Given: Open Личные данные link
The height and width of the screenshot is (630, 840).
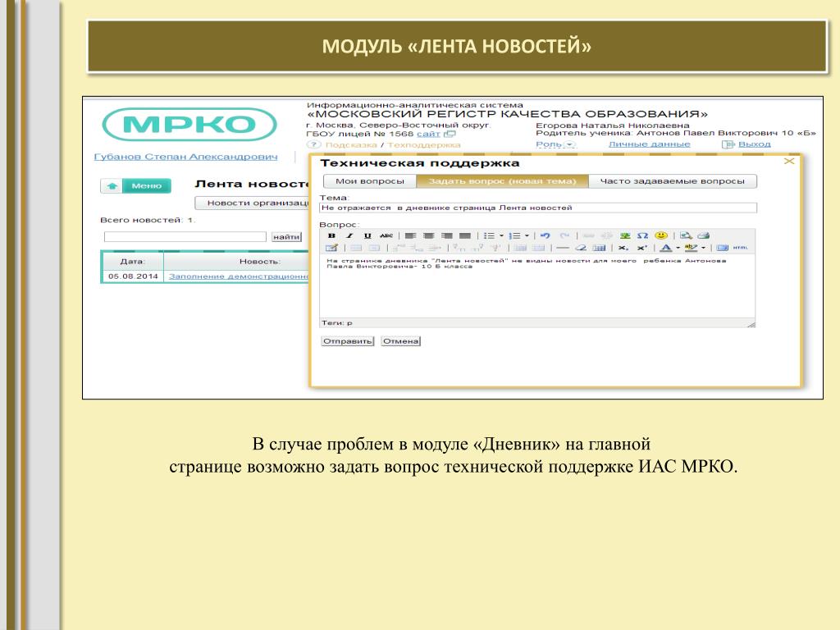Looking at the screenshot, I should coord(650,144).
